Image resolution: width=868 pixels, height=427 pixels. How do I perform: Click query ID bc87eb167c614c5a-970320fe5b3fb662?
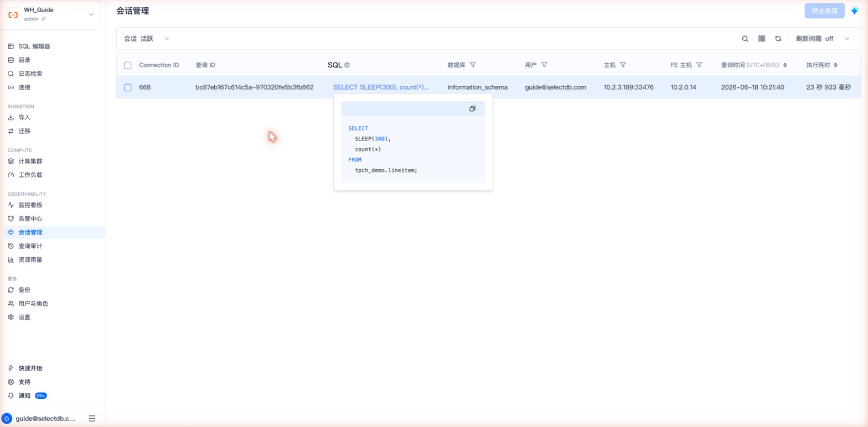click(255, 87)
